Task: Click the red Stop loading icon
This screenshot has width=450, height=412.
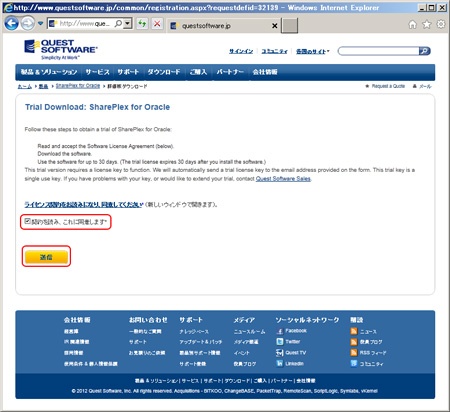Action: (157, 24)
